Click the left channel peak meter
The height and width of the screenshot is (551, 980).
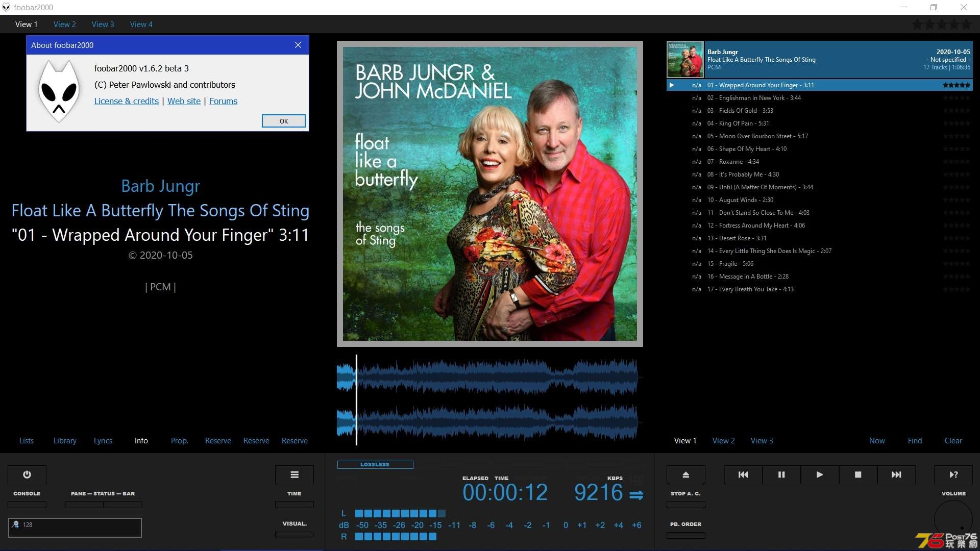tap(401, 513)
